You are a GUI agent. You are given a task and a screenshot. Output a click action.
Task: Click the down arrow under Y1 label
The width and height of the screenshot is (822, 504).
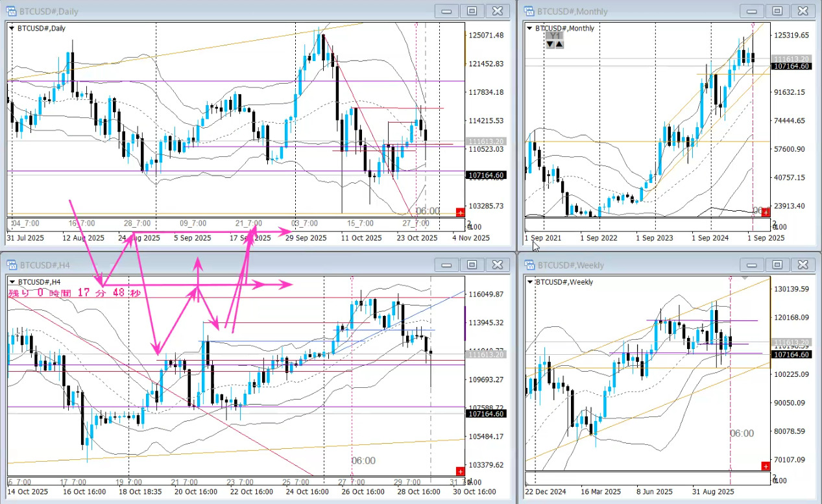click(550, 44)
